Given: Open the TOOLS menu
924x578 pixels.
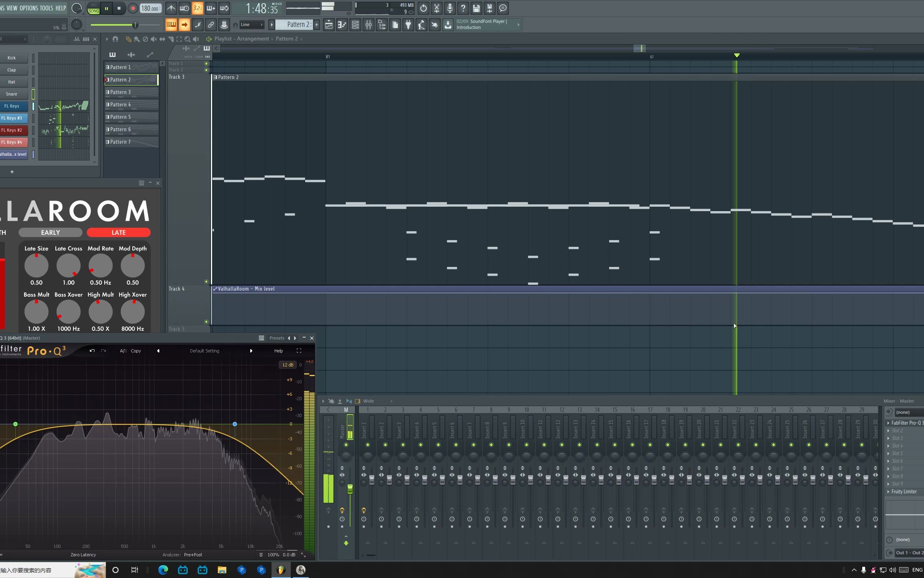Looking at the screenshot, I should tap(47, 8).
